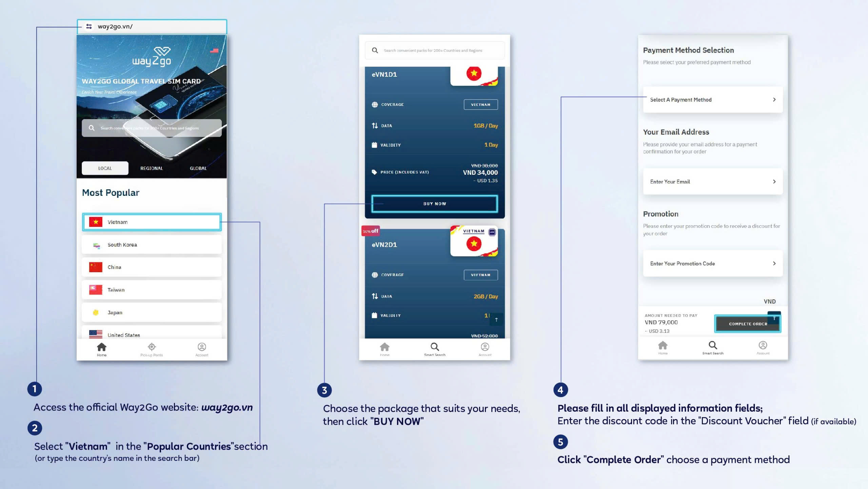This screenshot has height=489, width=868.
Task: Select Vietnam in Popular Countries section
Action: (152, 222)
